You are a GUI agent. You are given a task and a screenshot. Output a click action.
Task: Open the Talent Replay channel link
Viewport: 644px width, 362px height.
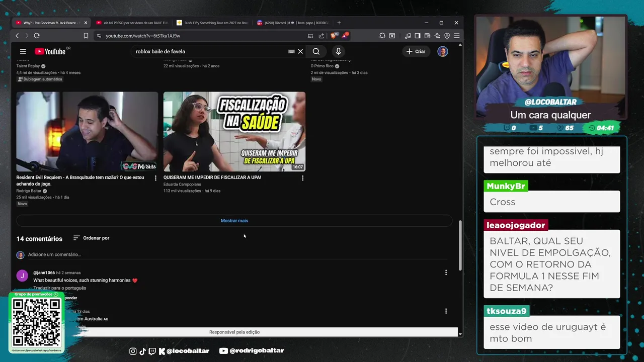[x=28, y=66]
